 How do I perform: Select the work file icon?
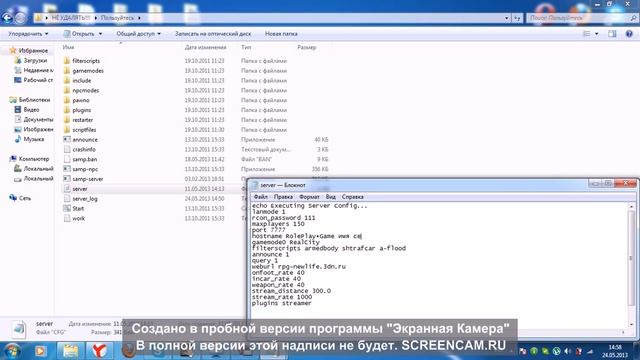tap(67, 218)
